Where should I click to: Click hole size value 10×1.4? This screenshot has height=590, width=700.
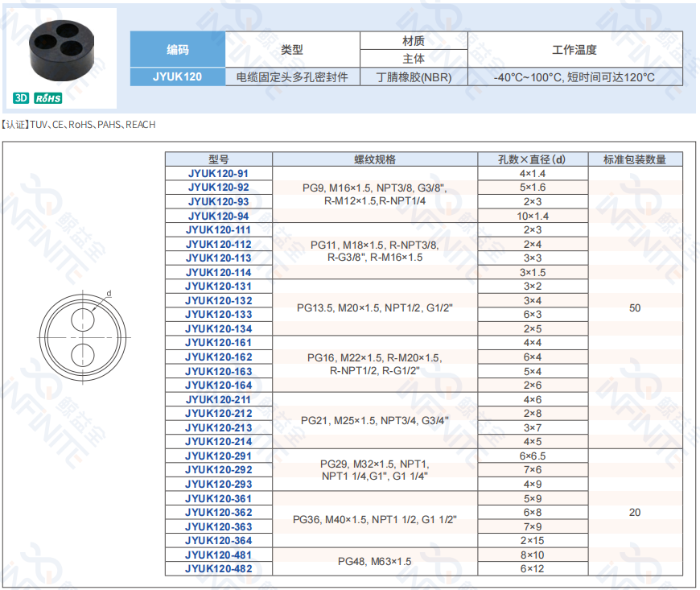click(533, 217)
